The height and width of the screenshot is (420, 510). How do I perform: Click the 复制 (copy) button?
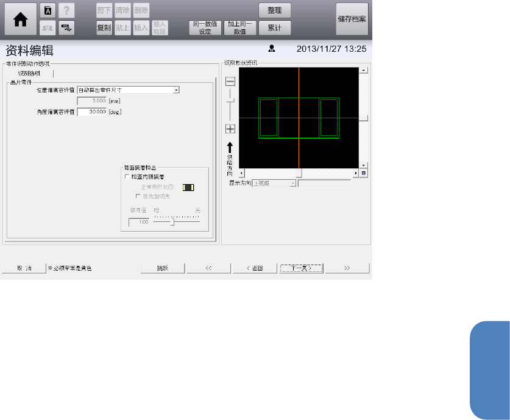click(104, 28)
